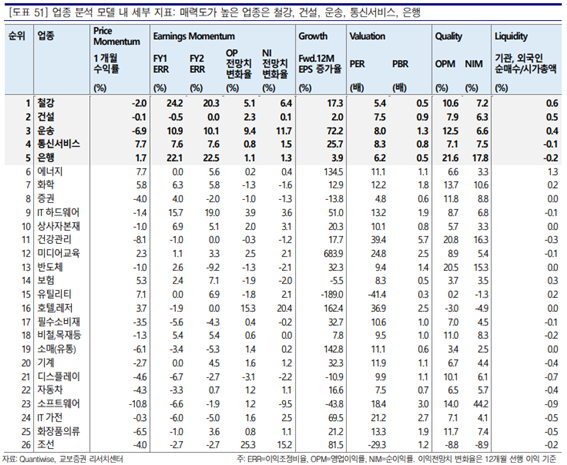Select the -10.8 one-month return for 소프트웨어
567x465 pixels.
138,404
